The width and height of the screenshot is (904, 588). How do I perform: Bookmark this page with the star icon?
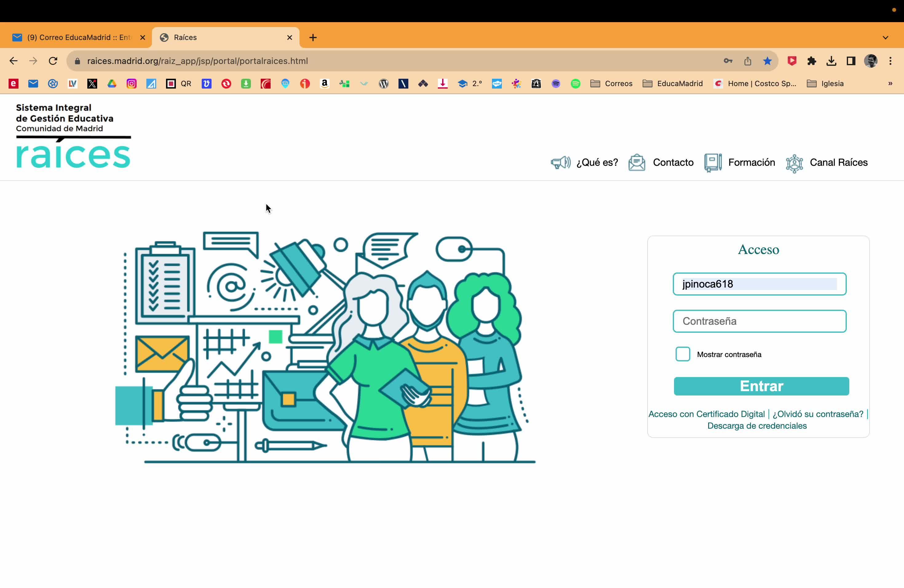[x=767, y=61]
